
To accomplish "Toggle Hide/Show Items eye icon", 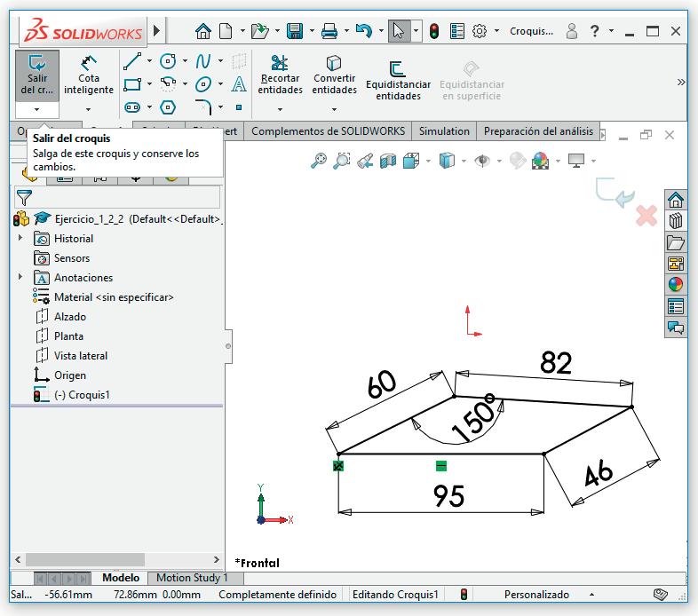I will (482, 161).
